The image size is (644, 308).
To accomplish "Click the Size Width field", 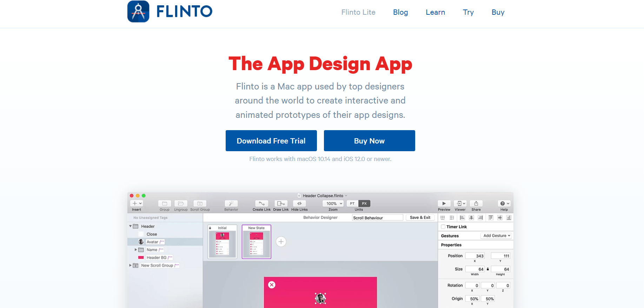I will 475,269.
